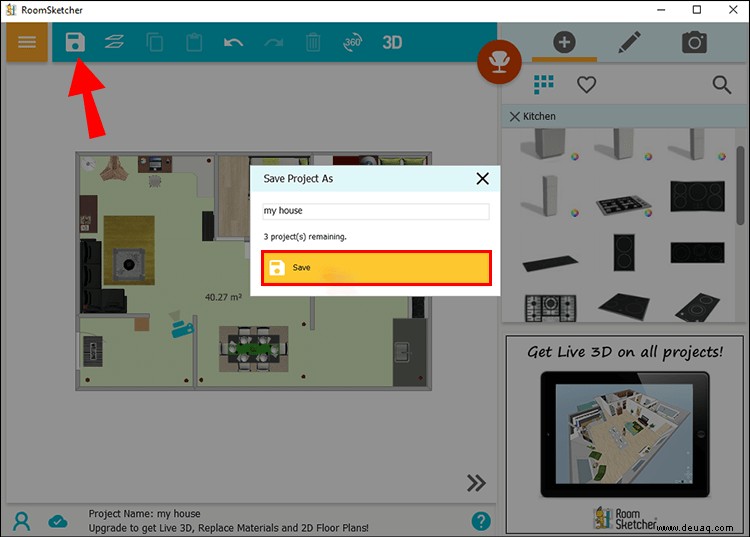This screenshot has height=537, width=750.
Task: Select the add plus mode tab
Action: pyautogui.click(x=564, y=42)
